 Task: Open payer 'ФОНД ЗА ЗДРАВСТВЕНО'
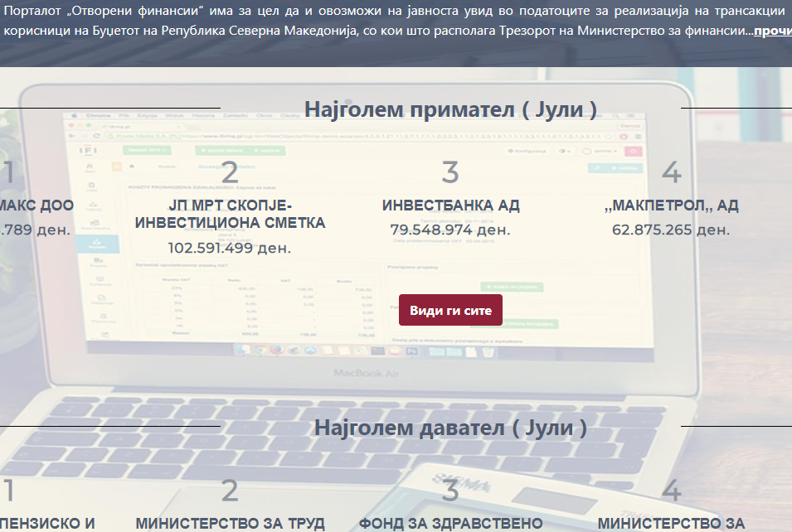(450, 524)
